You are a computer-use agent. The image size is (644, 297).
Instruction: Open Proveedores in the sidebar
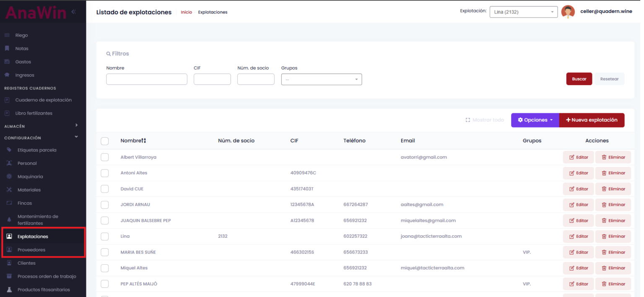(x=31, y=250)
